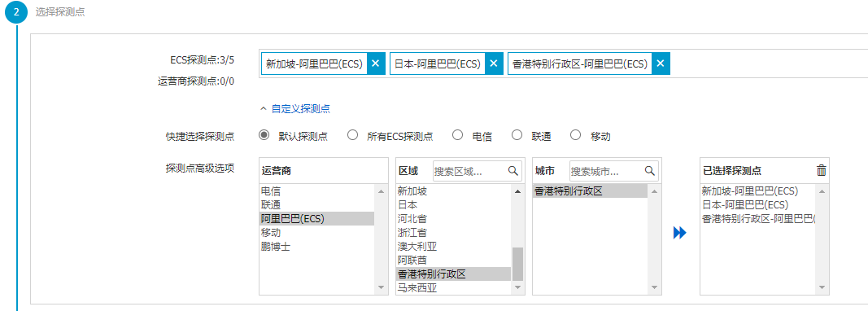This screenshot has width=868, height=311.
Task: Click the trash icon to clear selected probes
Action: (x=822, y=171)
